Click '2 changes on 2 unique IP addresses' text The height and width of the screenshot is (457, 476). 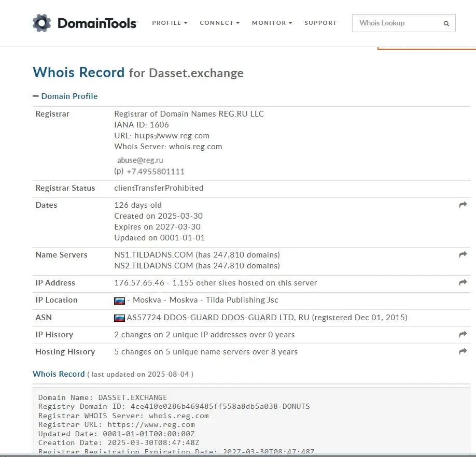pos(204,335)
